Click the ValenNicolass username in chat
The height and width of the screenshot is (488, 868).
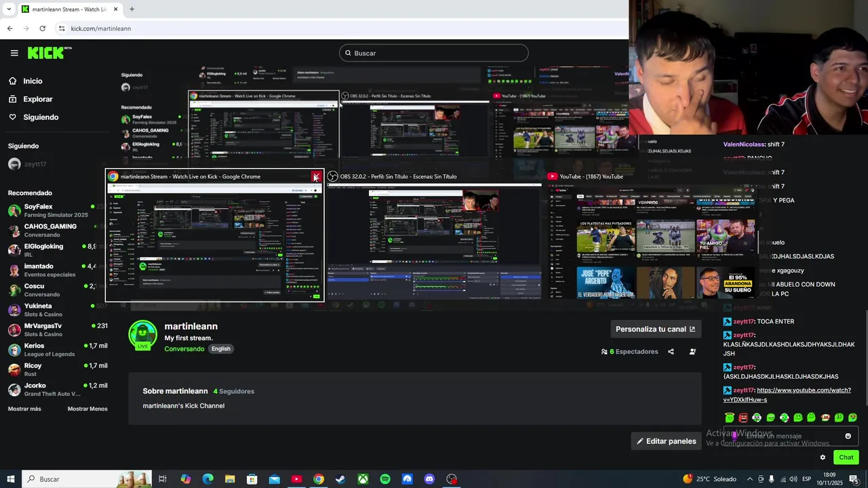point(744,144)
